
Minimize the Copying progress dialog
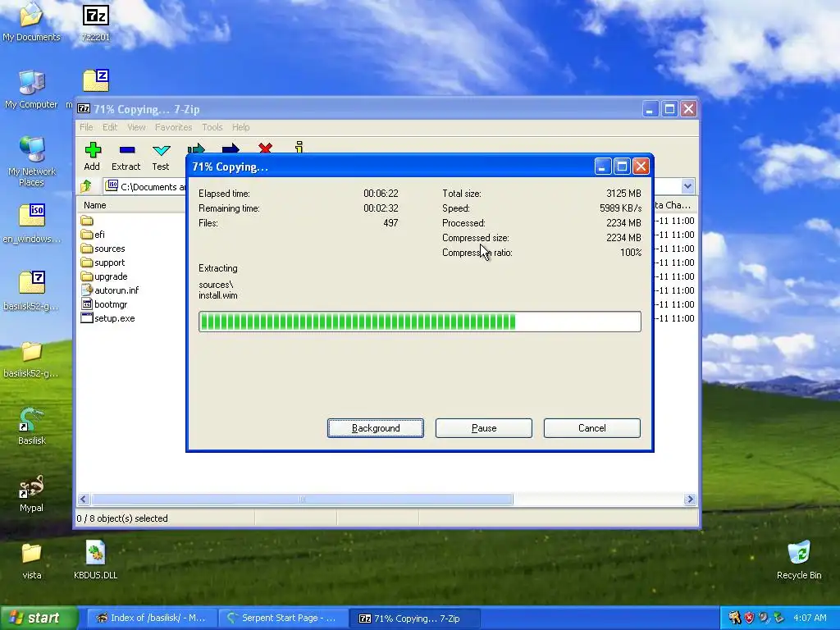tap(603, 167)
